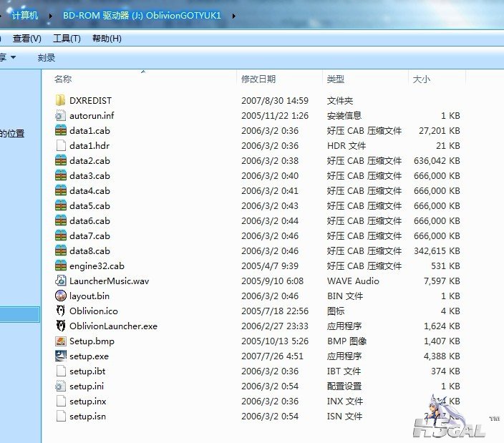Viewport: 504px width, 443px height.
Task: Click size 7,597 KB of LauncherMusic.wav
Action: pyautogui.click(x=442, y=281)
